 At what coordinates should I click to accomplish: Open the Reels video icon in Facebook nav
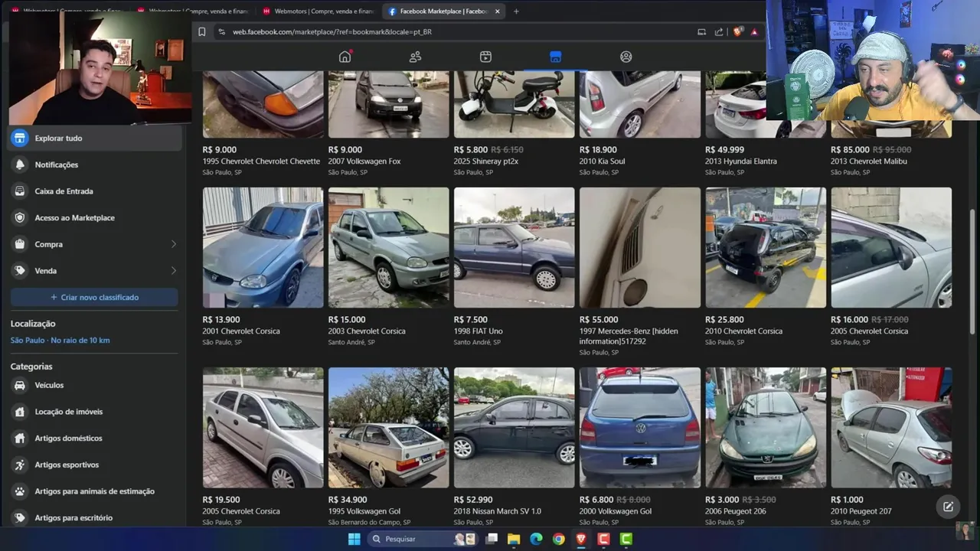click(x=485, y=57)
